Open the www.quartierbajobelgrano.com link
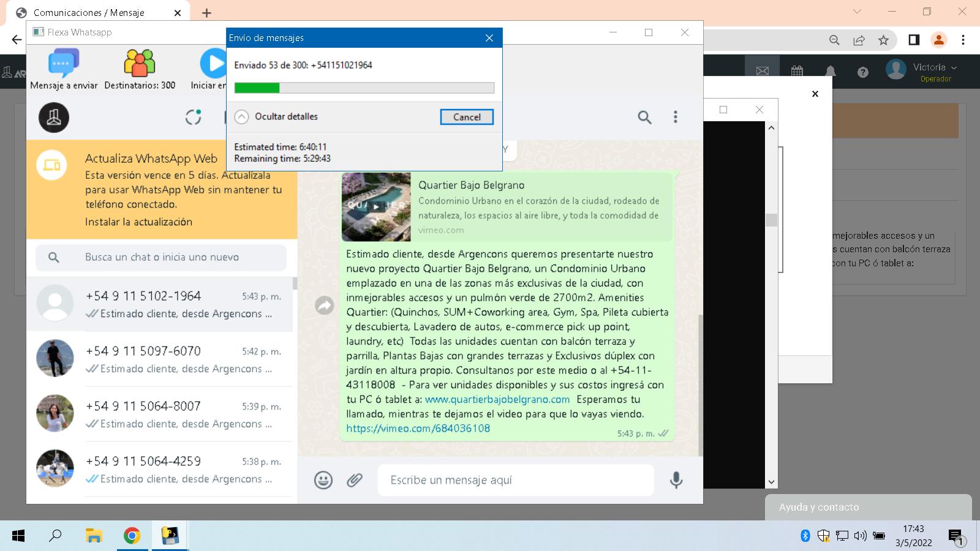Screen dimensions: 980x551 pos(497,399)
